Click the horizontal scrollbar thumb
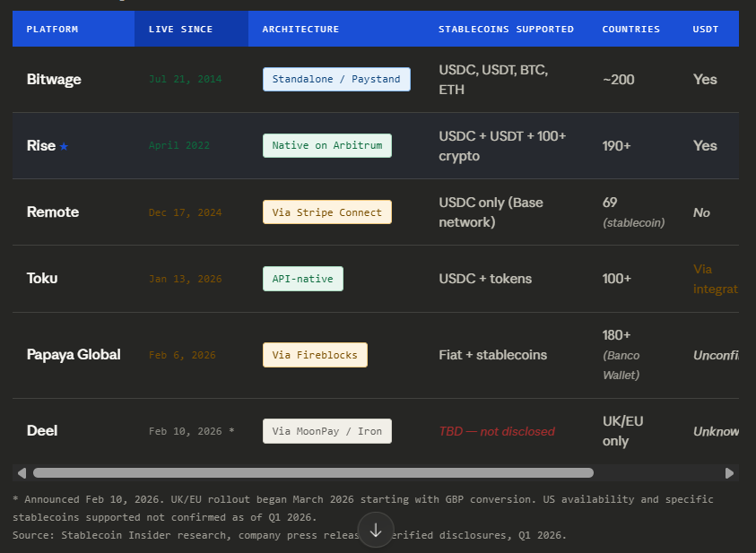 click(313, 472)
